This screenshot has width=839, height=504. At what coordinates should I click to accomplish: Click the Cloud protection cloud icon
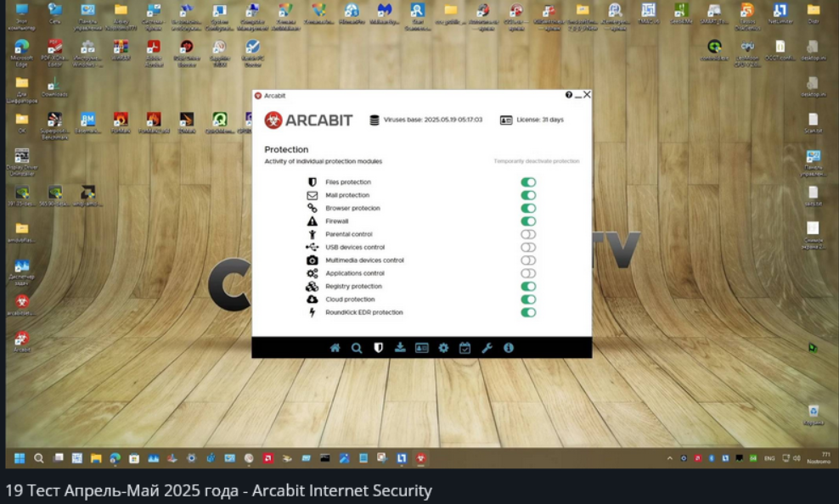click(312, 300)
